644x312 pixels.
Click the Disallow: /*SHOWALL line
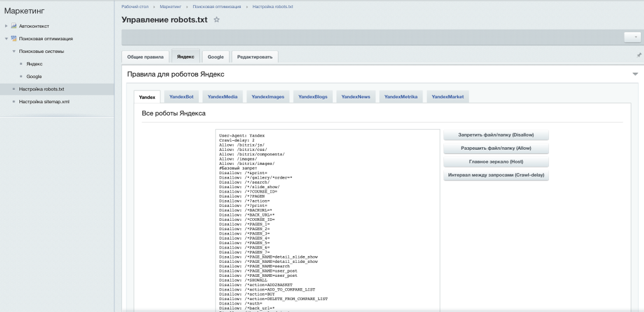[243, 281]
